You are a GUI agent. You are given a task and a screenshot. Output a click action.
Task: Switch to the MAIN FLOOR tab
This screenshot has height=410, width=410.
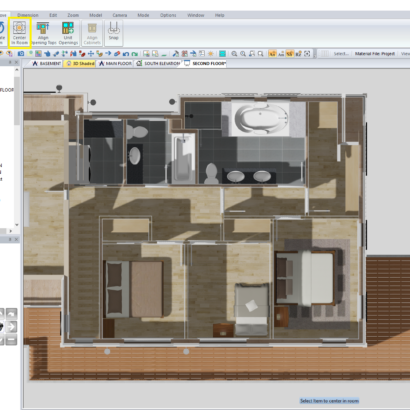(115, 63)
